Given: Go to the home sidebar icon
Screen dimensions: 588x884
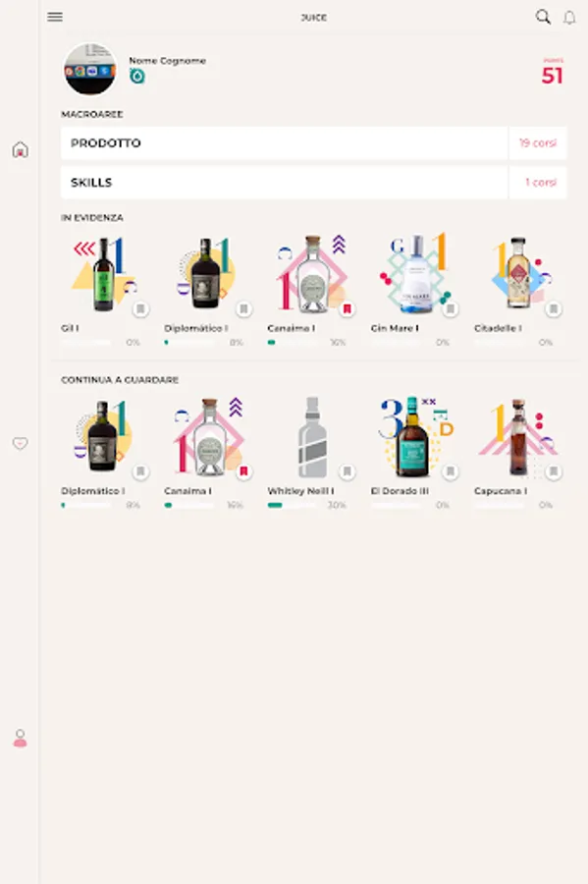Looking at the screenshot, I should 21,149.
